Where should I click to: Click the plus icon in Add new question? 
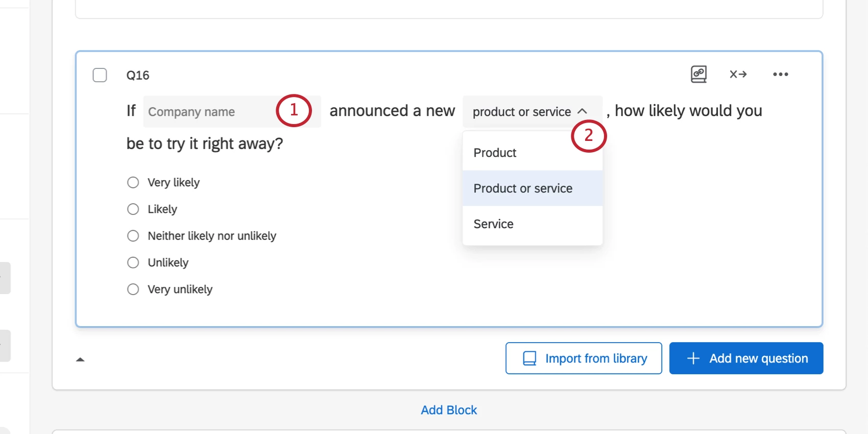coord(693,358)
